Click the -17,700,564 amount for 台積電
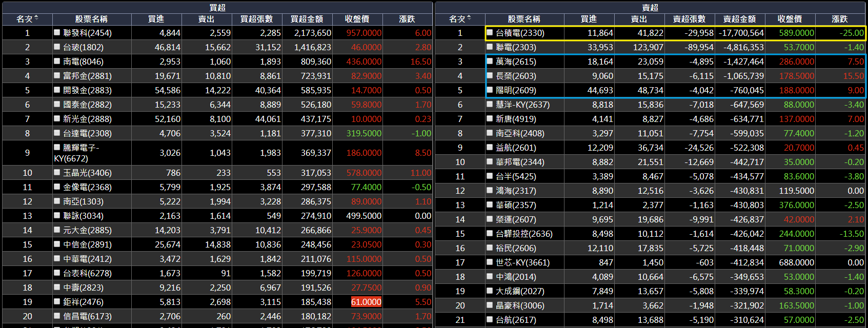This screenshot has height=328, width=868. click(741, 33)
